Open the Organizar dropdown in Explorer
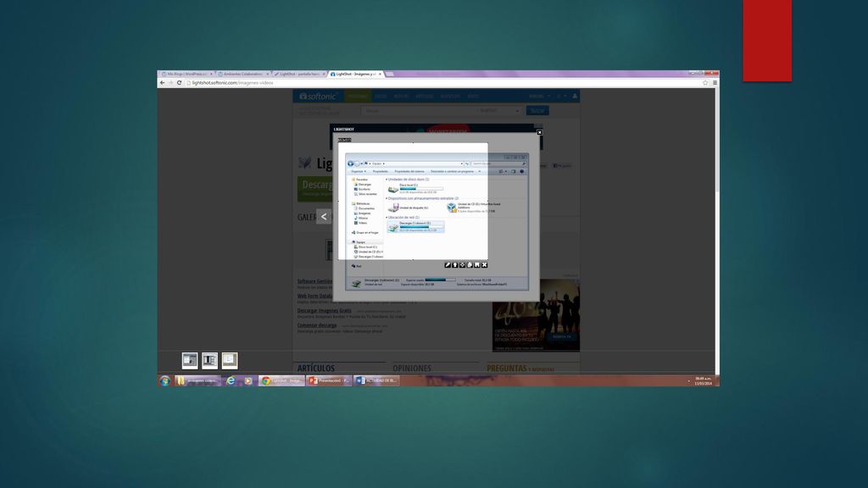This screenshot has width=868, height=488. point(359,171)
